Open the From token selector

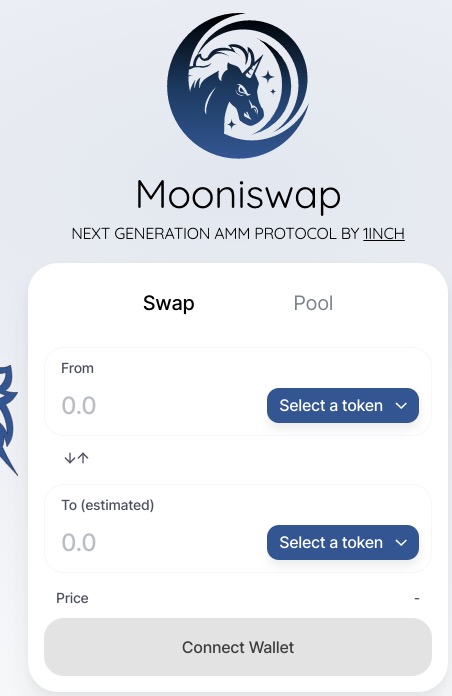pos(342,405)
